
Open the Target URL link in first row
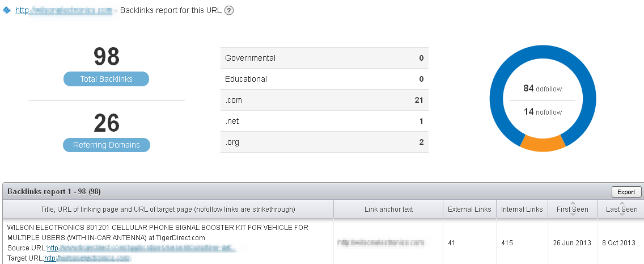(87, 258)
